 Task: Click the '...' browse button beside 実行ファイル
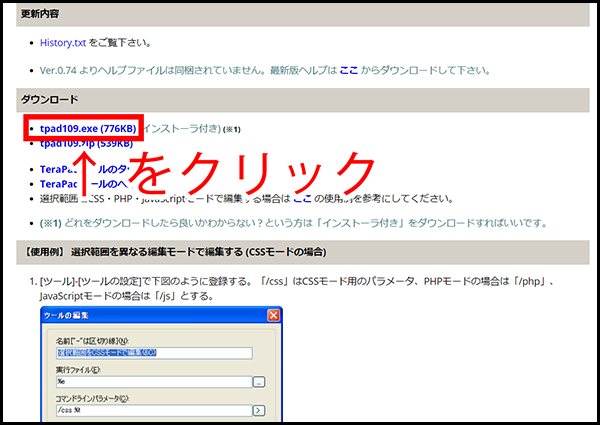258,381
